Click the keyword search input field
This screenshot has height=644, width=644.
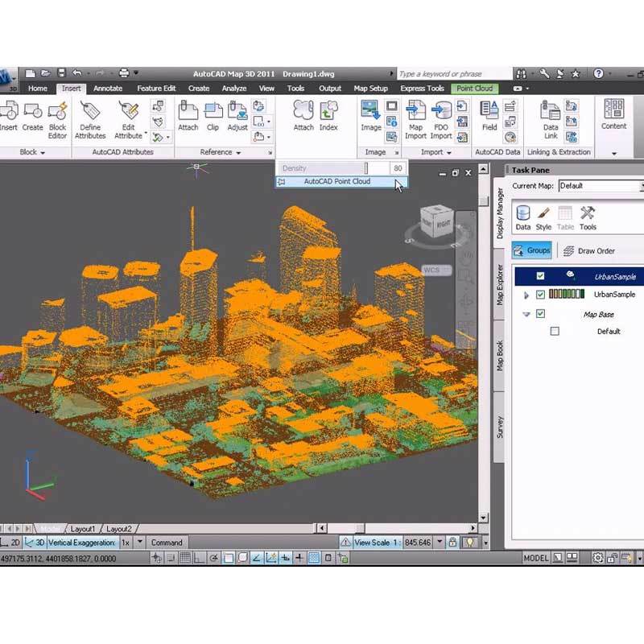click(455, 74)
